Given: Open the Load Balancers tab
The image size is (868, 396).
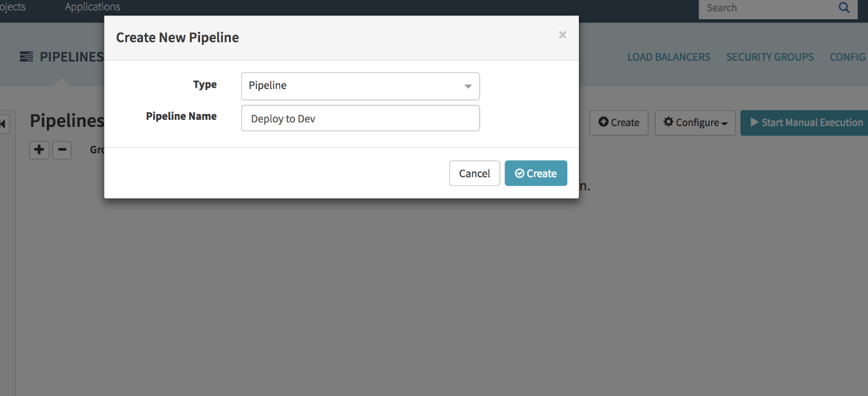Looking at the screenshot, I should coord(669,57).
